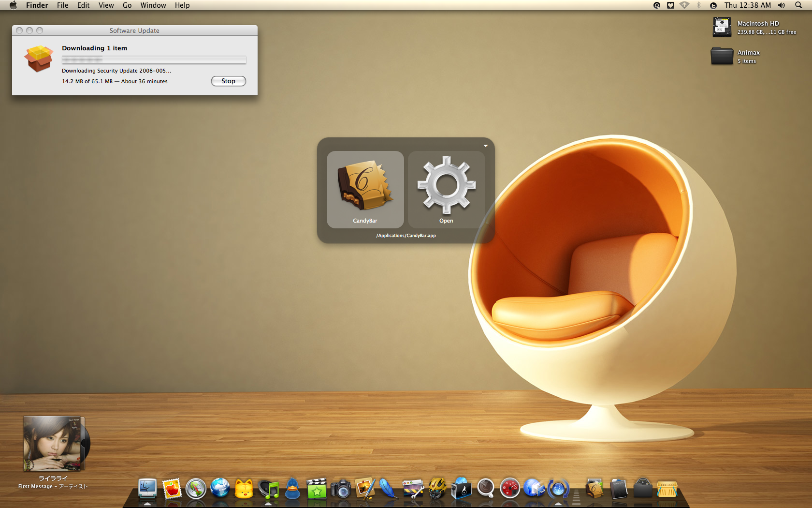Screen dimensions: 812x508
Task: Click the Bluetooth status menu bar icon
Action: (698, 5)
